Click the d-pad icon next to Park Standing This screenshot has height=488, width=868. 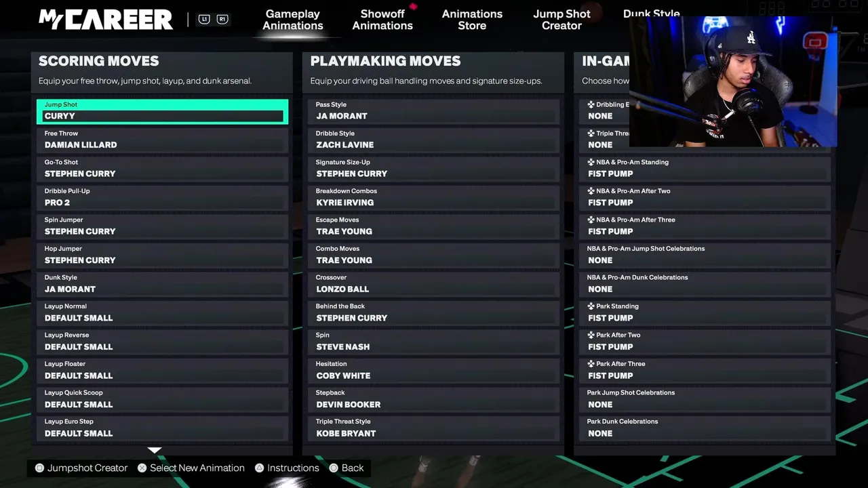[x=591, y=306]
